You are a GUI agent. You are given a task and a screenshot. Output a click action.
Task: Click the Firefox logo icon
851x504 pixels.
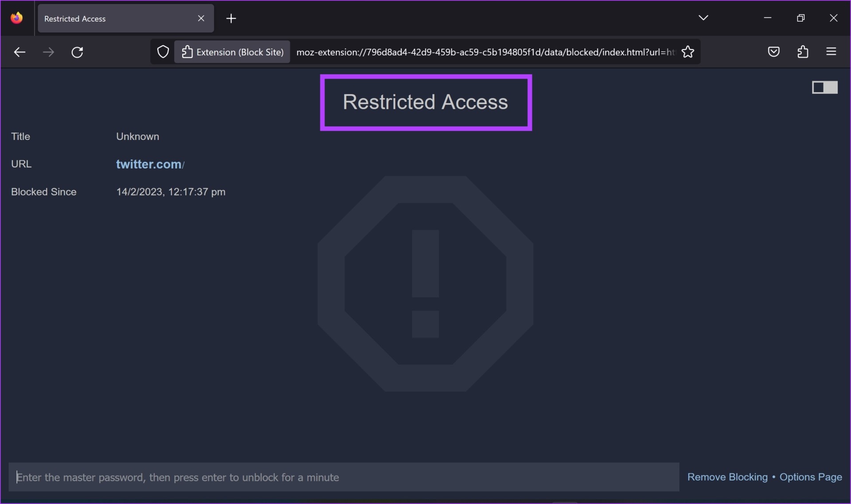[17, 18]
